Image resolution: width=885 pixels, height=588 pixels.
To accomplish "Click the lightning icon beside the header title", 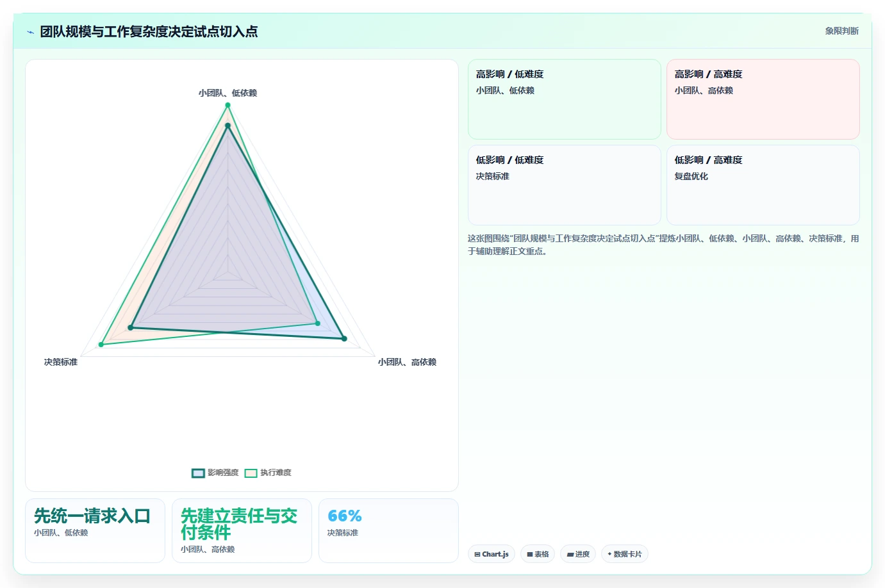I will click(30, 32).
